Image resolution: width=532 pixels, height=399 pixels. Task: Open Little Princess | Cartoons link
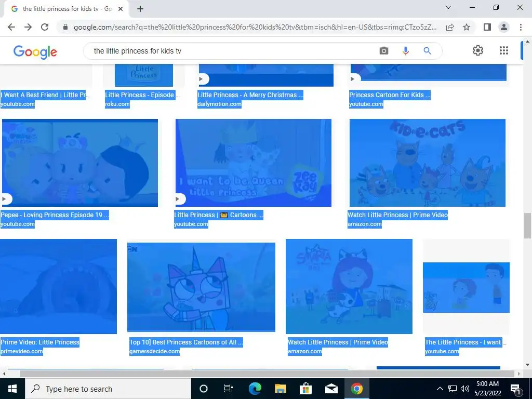pyautogui.click(x=219, y=215)
